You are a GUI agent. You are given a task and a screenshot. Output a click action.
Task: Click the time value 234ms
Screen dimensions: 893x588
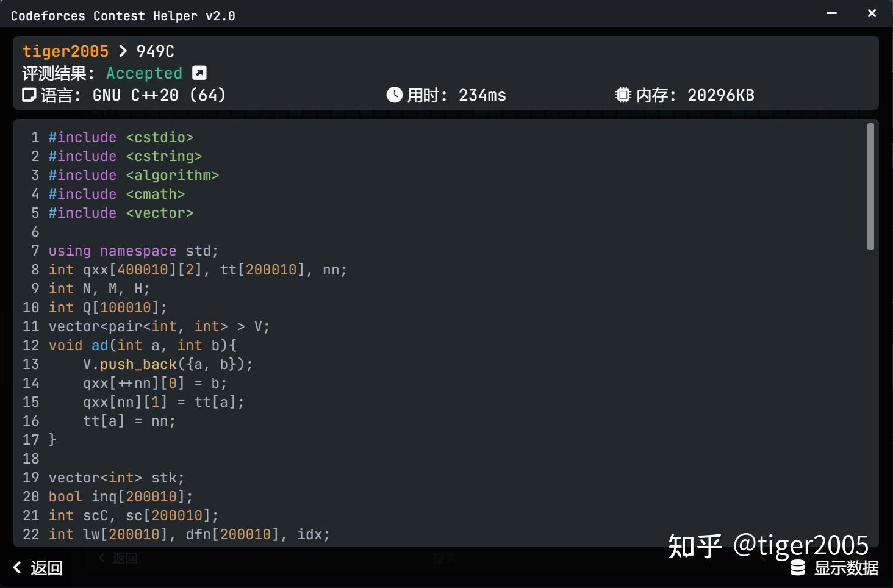pos(482,95)
